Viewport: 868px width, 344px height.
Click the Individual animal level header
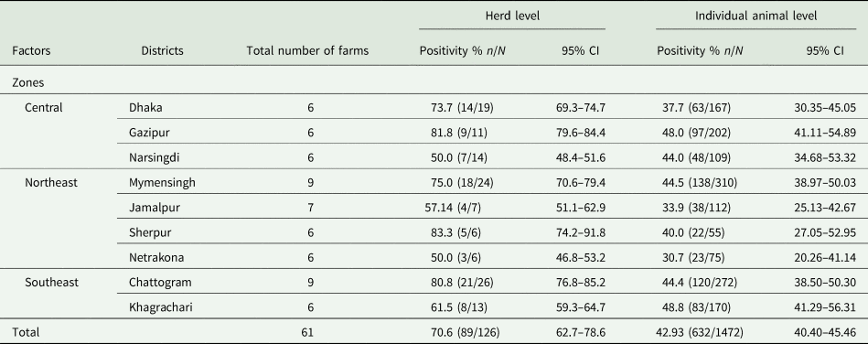click(755, 16)
